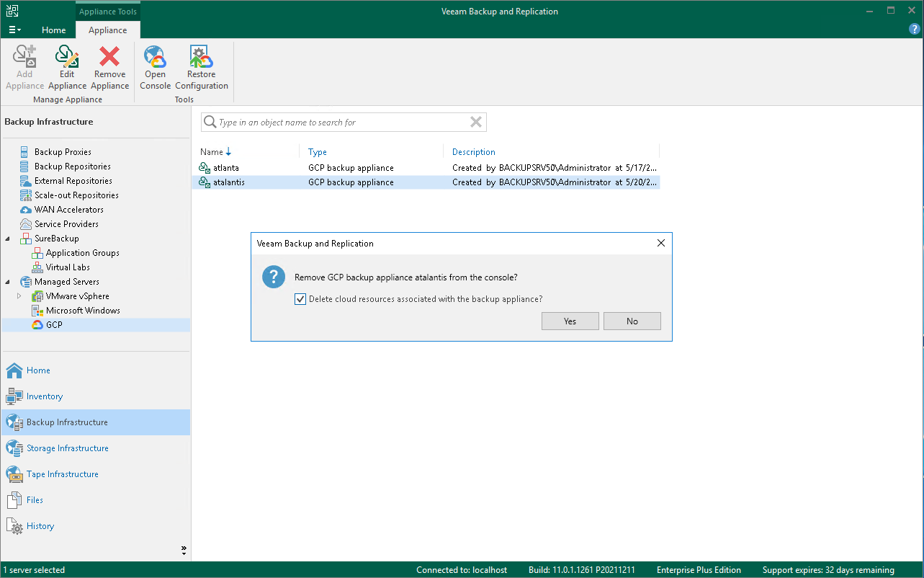The image size is (924, 578).
Task: Click the Service Providers tree icon
Action: [26, 224]
